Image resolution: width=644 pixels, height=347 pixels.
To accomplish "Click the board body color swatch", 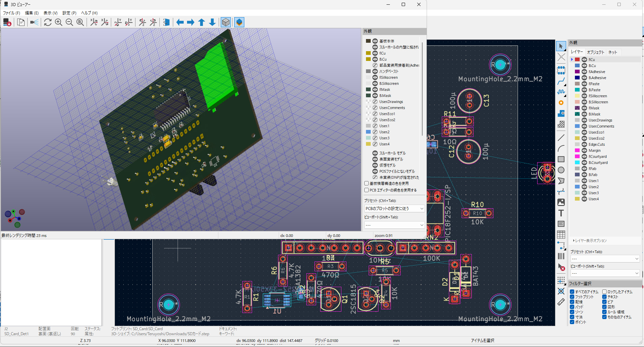I will tap(368, 41).
